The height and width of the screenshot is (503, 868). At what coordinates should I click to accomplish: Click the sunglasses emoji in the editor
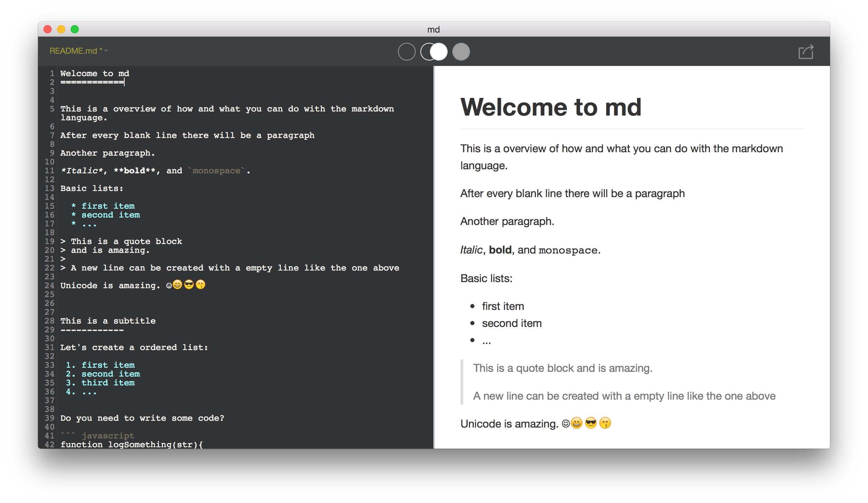click(189, 285)
